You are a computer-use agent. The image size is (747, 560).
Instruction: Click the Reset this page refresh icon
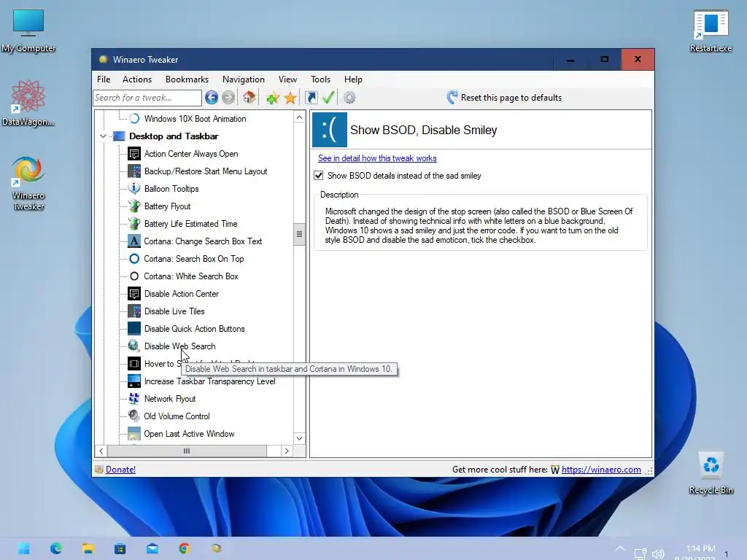[452, 98]
